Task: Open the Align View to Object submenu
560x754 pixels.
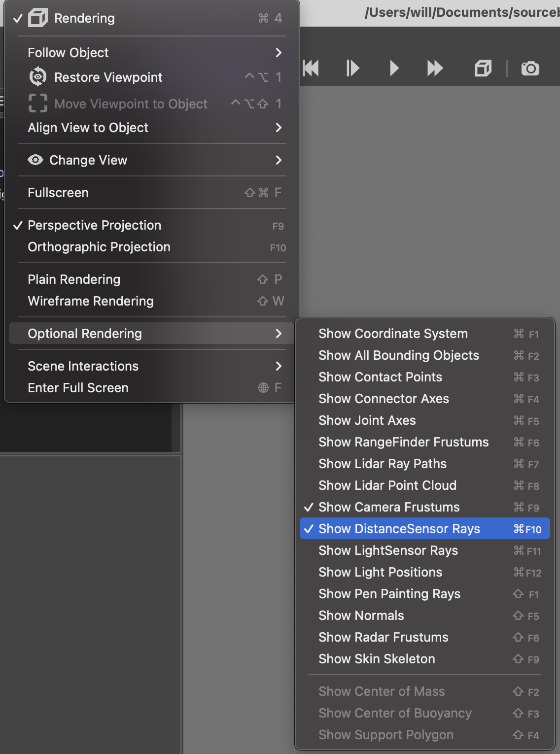Action: [88, 128]
